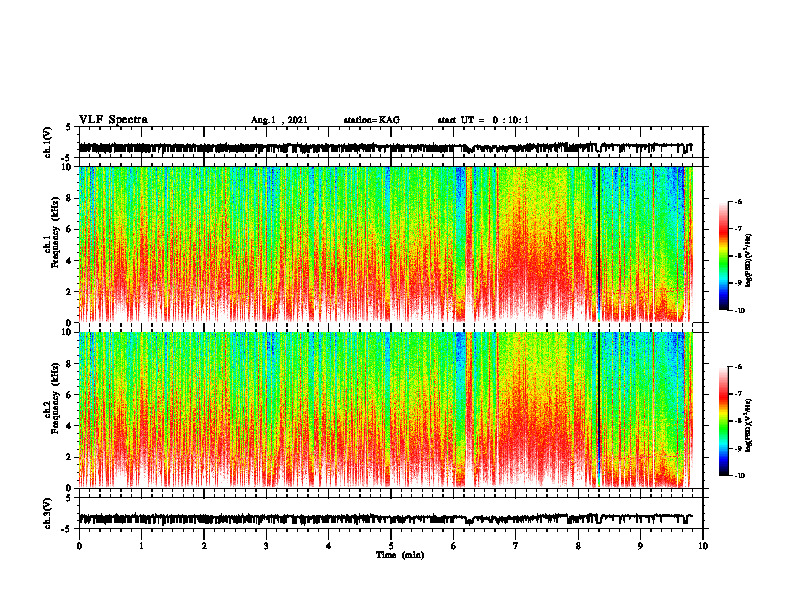Click the "10" tick label on the time axis
The image size is (792, 612).
(x=703, y=546)
